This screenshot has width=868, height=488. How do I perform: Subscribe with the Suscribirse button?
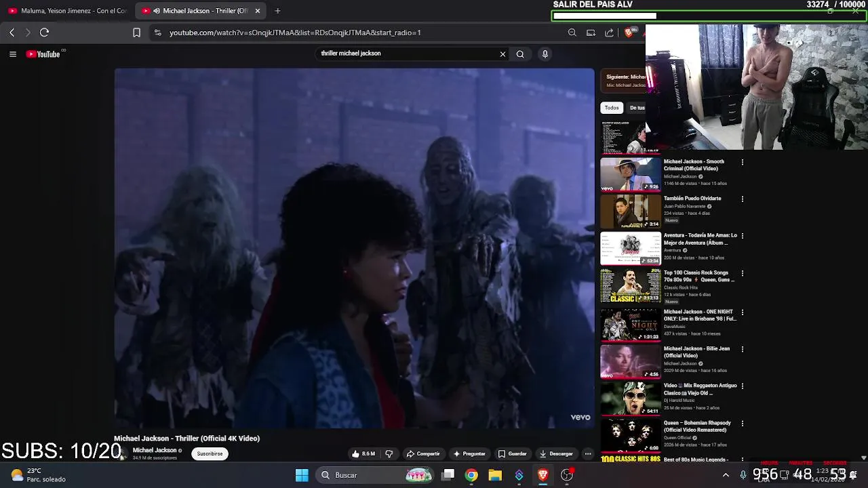tap(210, 454)
